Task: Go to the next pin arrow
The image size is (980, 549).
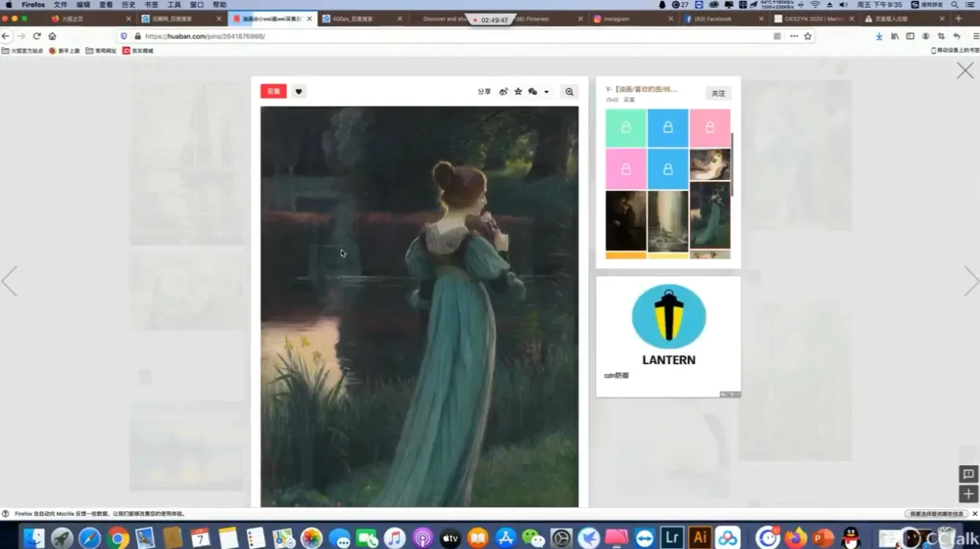Action: [971, 281]
